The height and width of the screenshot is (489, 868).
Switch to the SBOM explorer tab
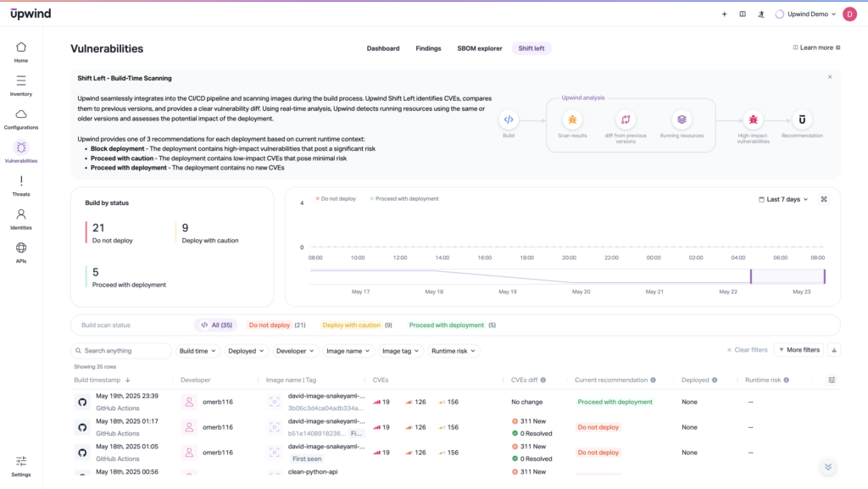480,48
